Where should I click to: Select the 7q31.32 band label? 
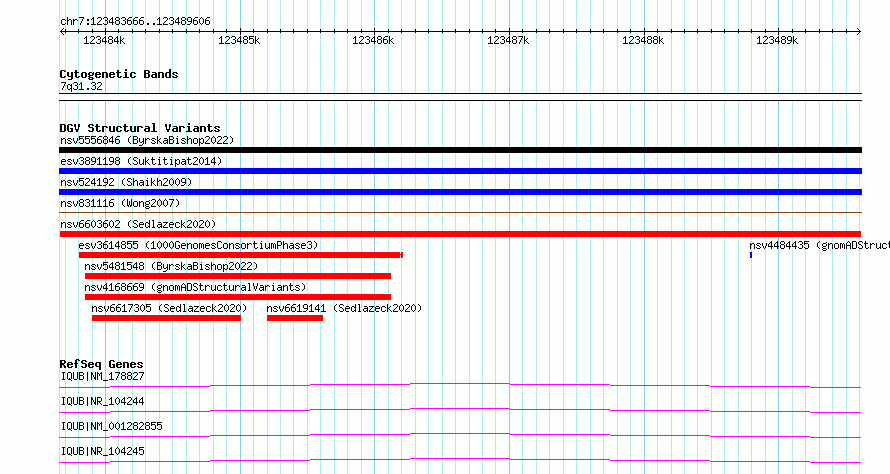[81, 86]
